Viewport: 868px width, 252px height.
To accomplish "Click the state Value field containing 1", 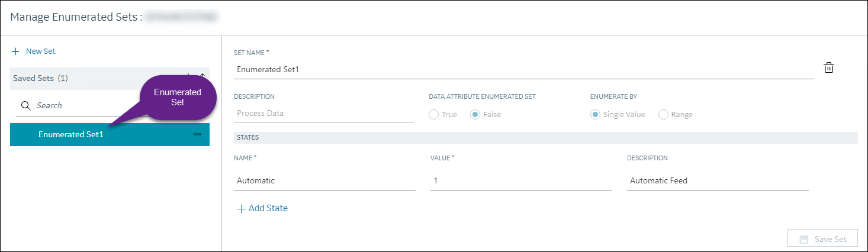I will [521, 180].
